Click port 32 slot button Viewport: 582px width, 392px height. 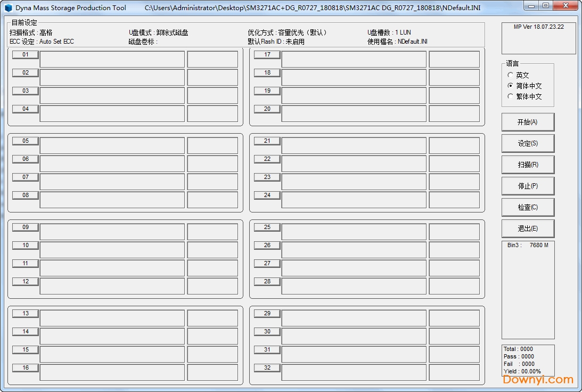point(267,368)
